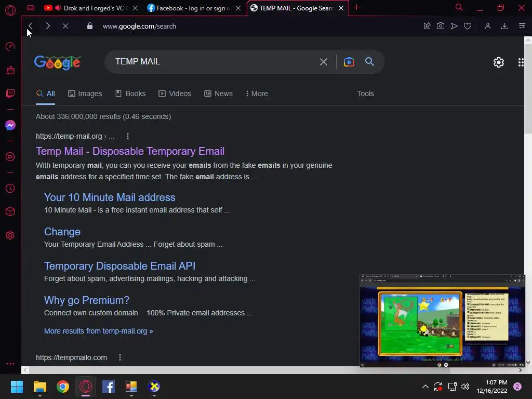Close the Facebook tab

[x=238, y=8]
